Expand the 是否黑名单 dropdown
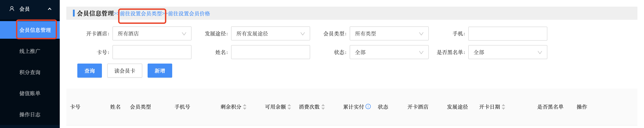Screen dimensions: 644x128 coord(508,52)
